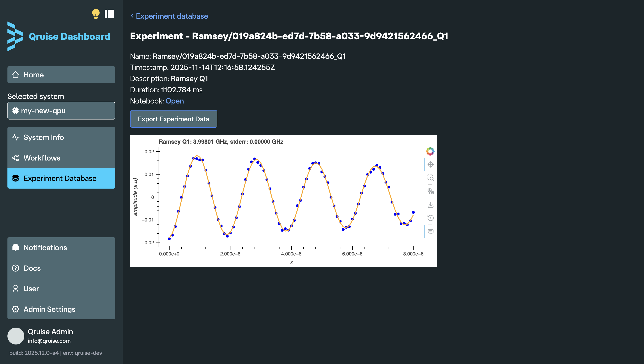Image resolution: width=644 pixels, height=364 pixels.
Task: Open Admin Settings
Action: [61, 309]
